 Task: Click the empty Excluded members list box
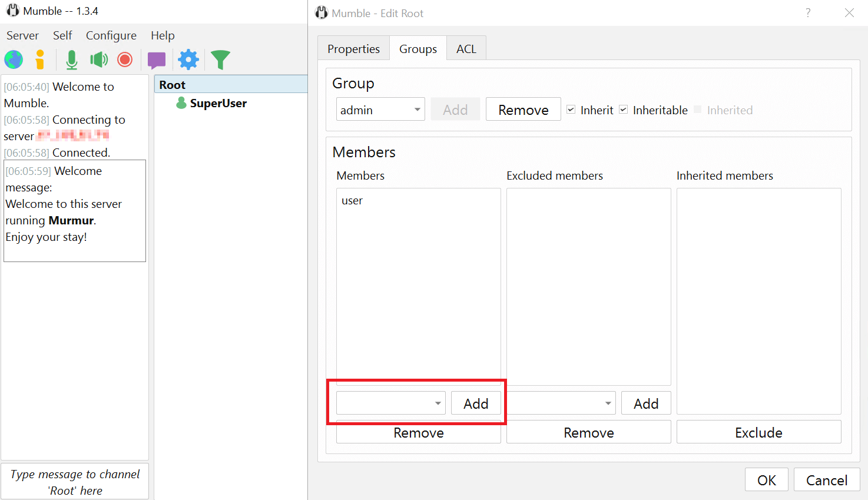pyautogui.click(x=589, y=287)
